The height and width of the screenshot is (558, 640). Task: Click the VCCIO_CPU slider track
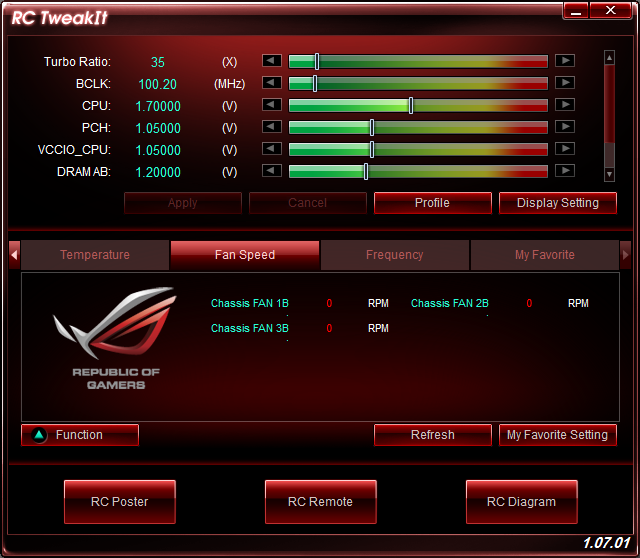418,150
